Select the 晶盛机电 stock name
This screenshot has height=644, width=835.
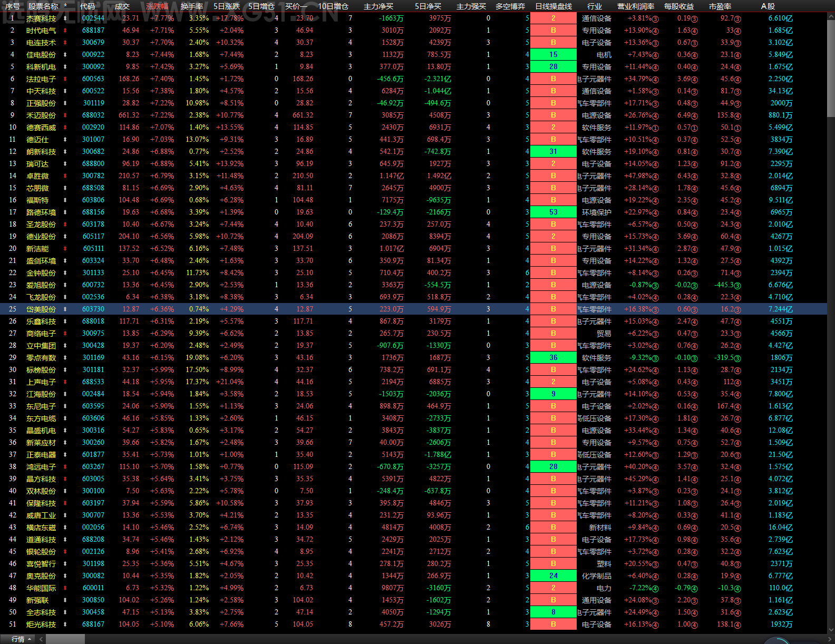coord(41,431)
